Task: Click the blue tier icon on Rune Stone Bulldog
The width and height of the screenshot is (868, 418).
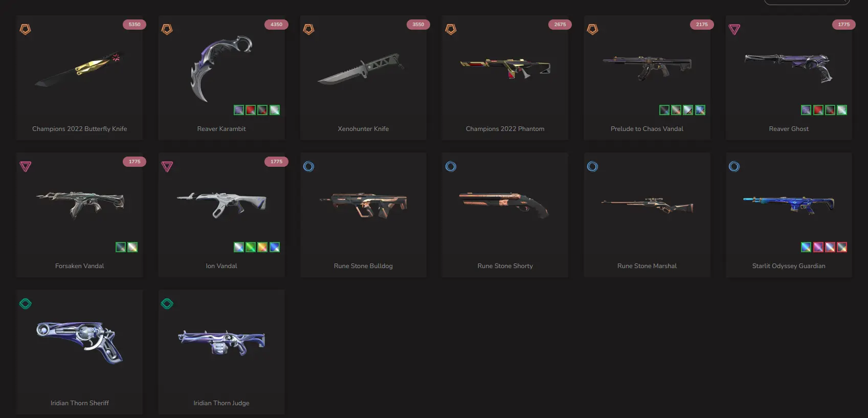Action: click(308, 166)
